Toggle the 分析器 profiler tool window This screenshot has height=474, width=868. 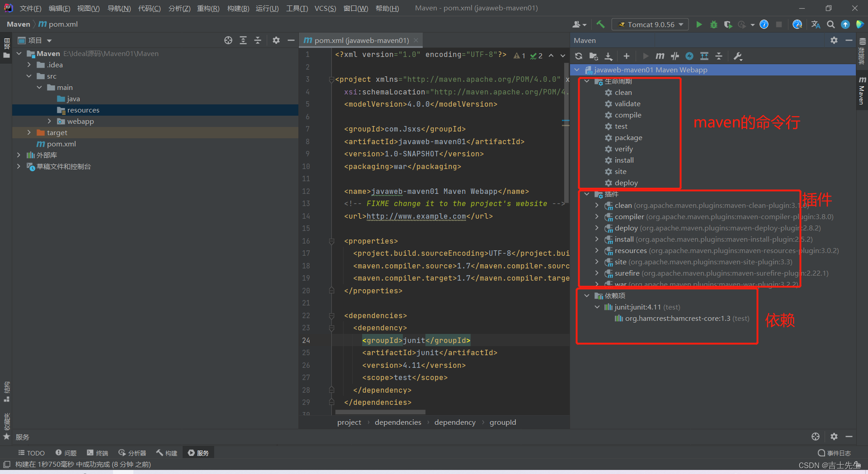(x=132, y=453)
